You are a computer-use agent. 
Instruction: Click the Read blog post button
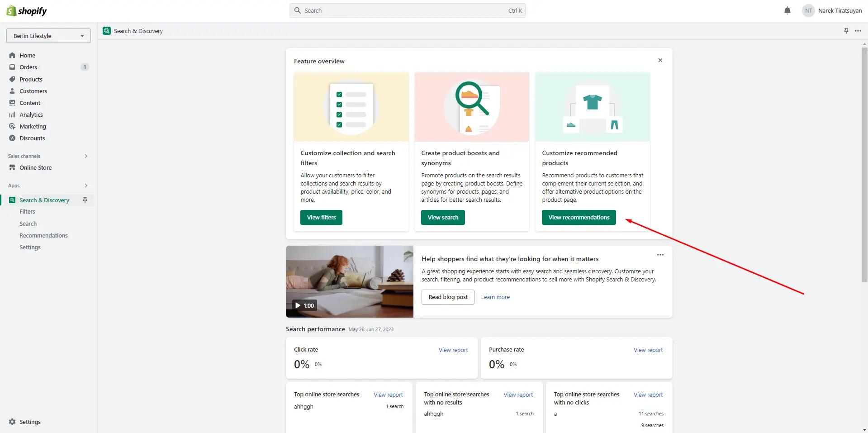[448, 297]
